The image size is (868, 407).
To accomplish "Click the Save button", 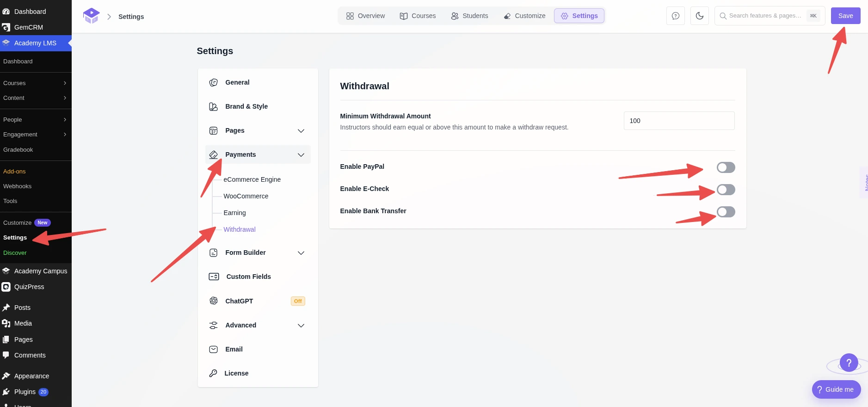I will [x=846, y=16].
